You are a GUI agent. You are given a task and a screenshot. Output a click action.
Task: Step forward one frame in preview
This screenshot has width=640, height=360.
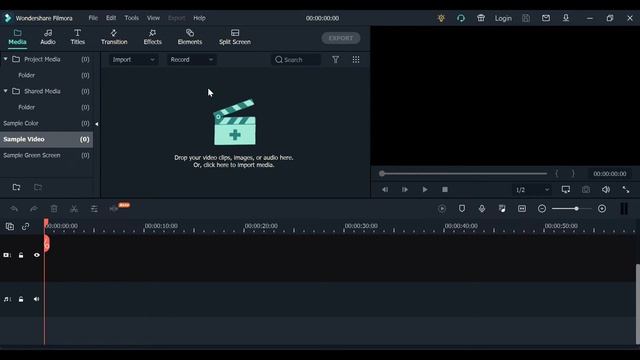(x=404, y=189)
